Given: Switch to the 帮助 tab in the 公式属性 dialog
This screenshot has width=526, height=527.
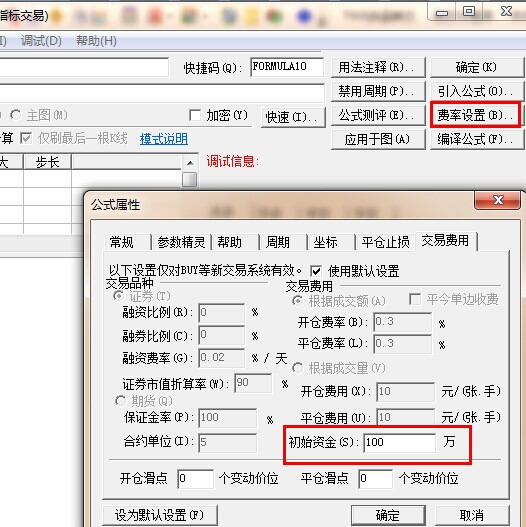Looking at the screenshot, I should point(230,242).
